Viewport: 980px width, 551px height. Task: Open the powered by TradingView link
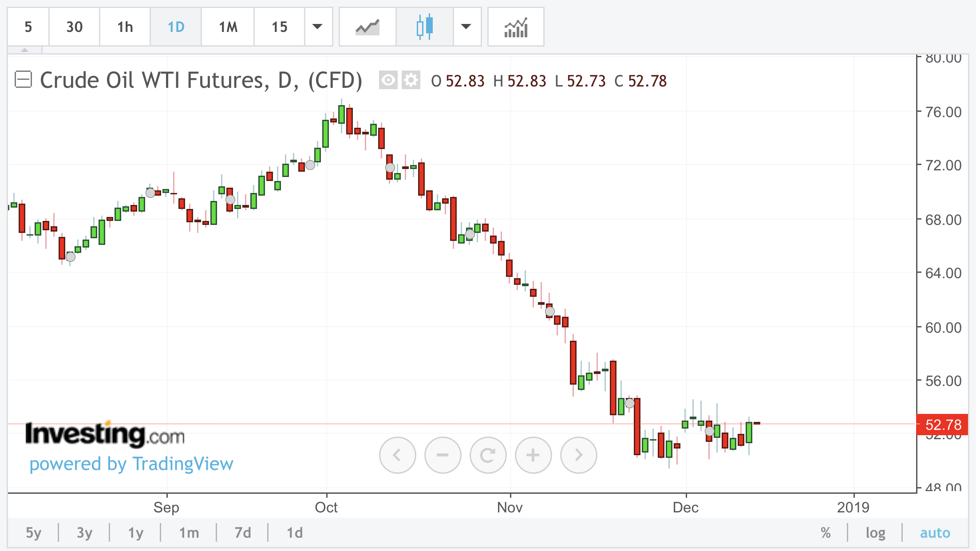click(131, 464)
